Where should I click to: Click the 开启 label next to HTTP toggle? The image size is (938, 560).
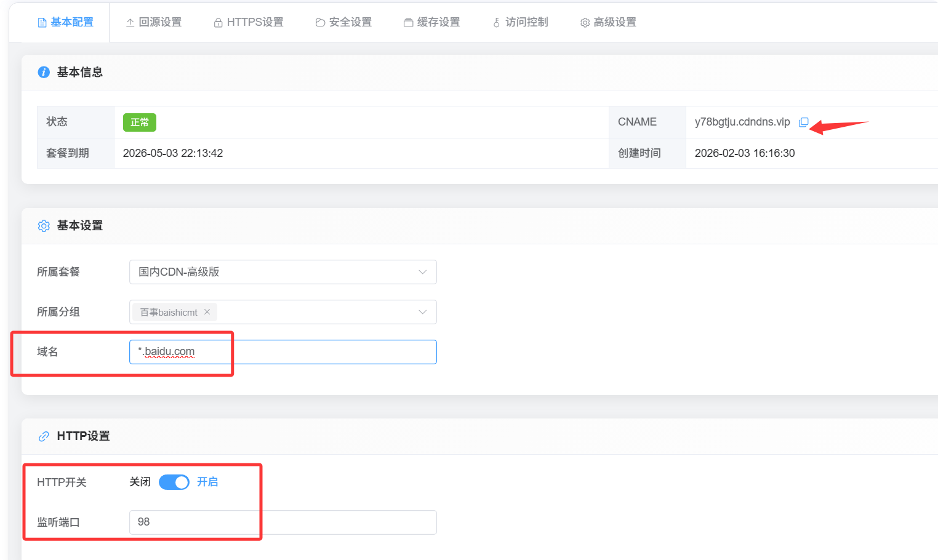point(208,482)
